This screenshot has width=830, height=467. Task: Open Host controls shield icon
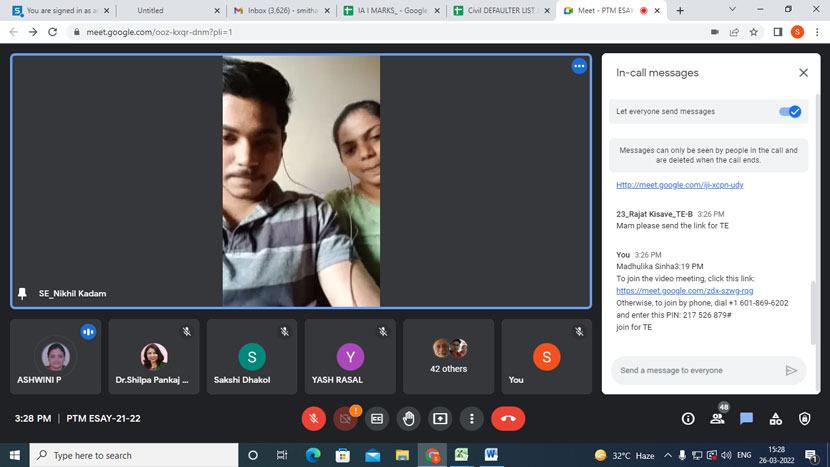tap(805, 419)
